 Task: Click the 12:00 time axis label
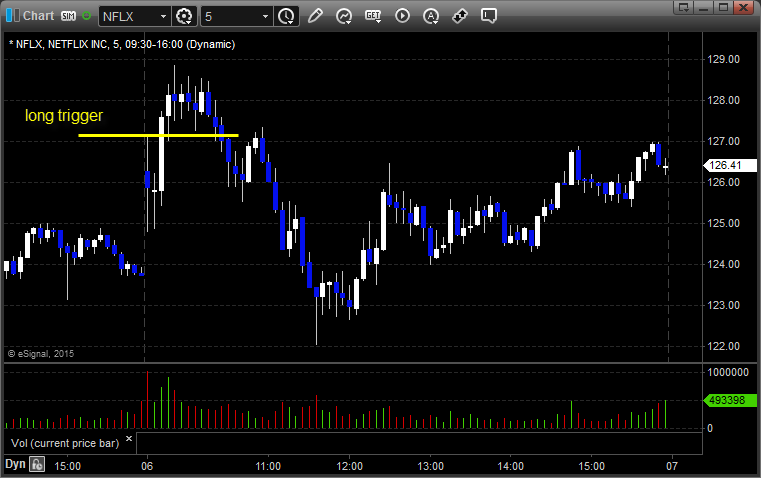tap(349, 466)
